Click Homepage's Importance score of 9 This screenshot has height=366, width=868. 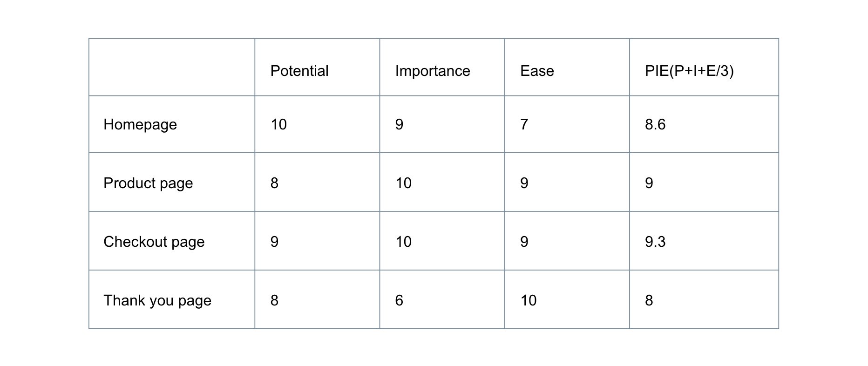point(399,124)
